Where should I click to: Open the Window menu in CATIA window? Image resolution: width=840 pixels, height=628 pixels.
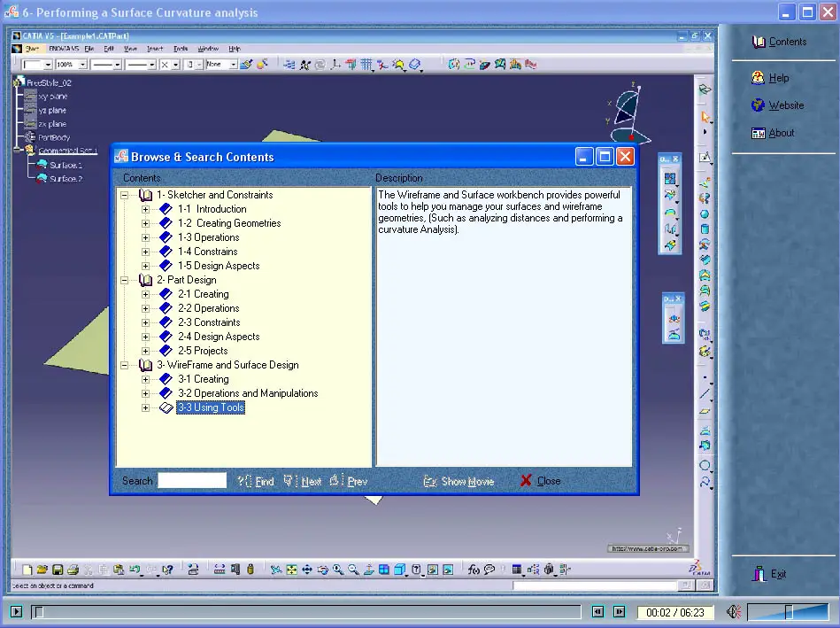tap(208, 49)
